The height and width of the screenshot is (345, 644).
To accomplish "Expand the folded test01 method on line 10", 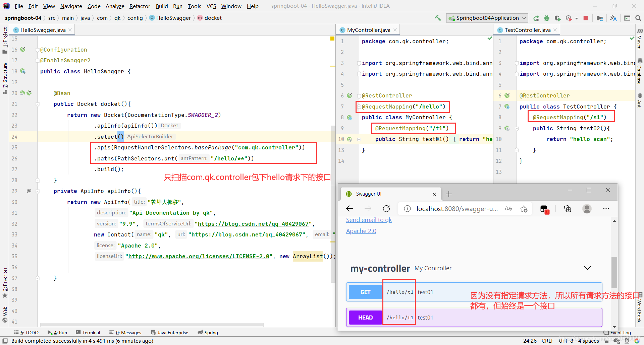I will pyautogui.click(x=359, y=139).
